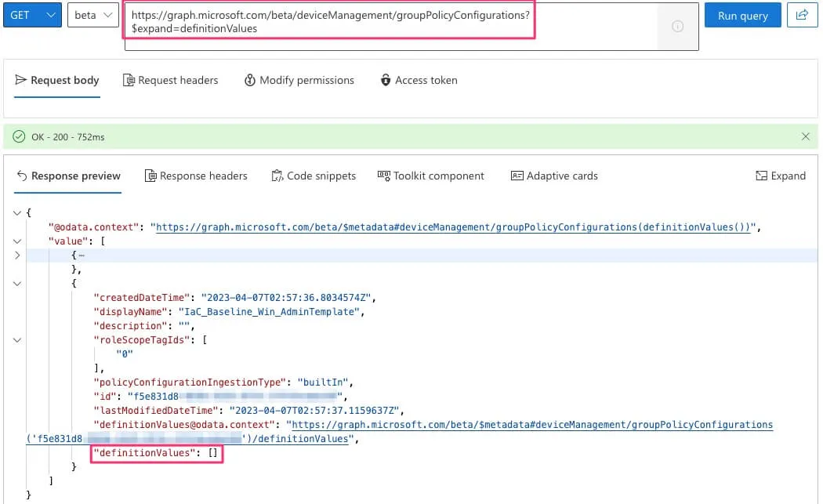This screenshot has height=504, width=823.
Task: Collapse the root JSON object chevron
Action: pyautogui.click(x=16, y=212)
